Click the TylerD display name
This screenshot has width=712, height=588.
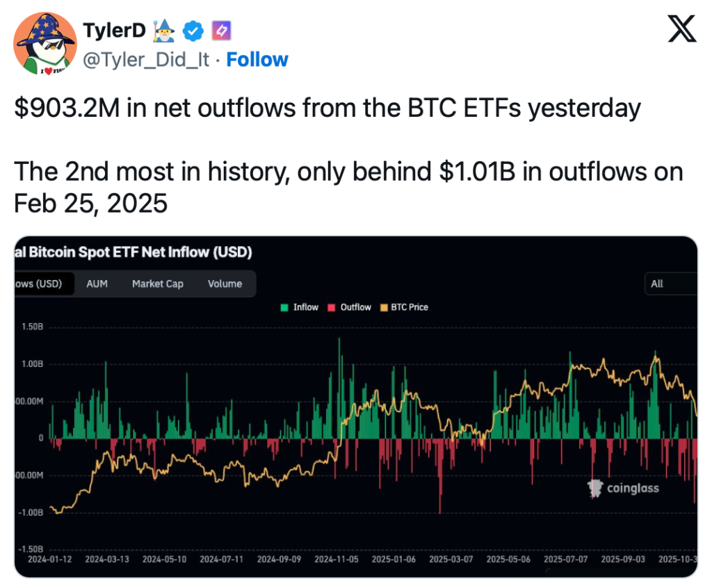pyautogui.click(x=112, y=31)
